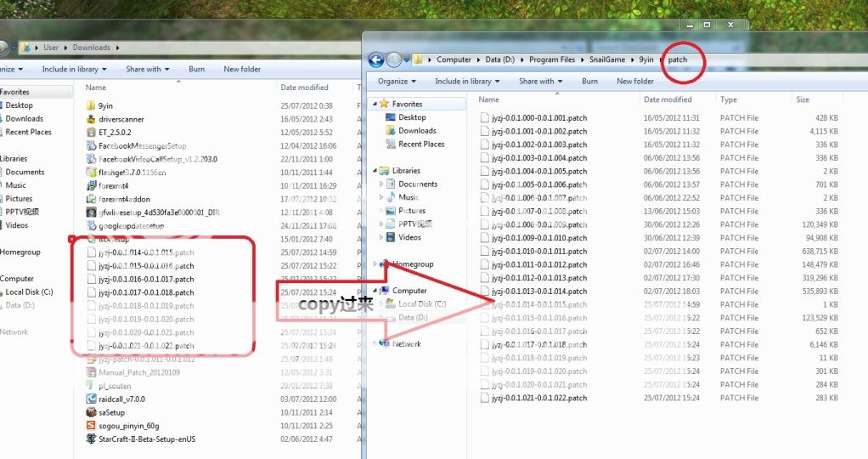Select the raidcall_v7.0.0 installer icon
This screenshot has width=868, height=459.
pos(93,399)
